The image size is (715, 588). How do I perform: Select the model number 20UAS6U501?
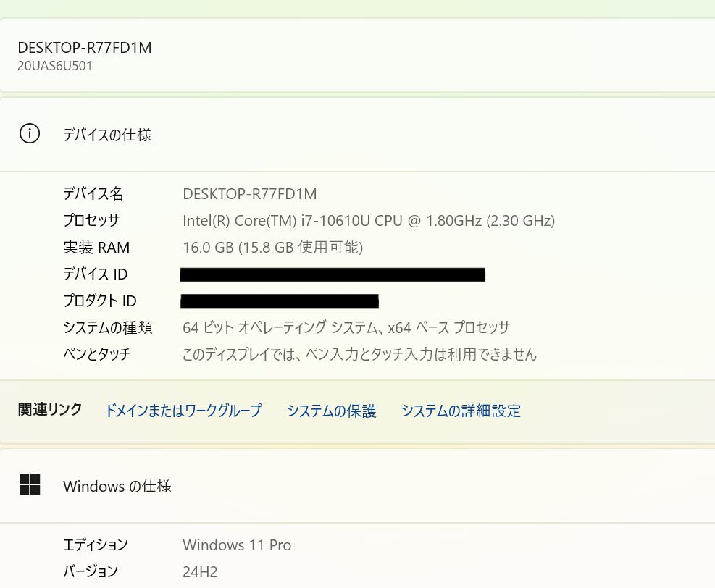55,66
